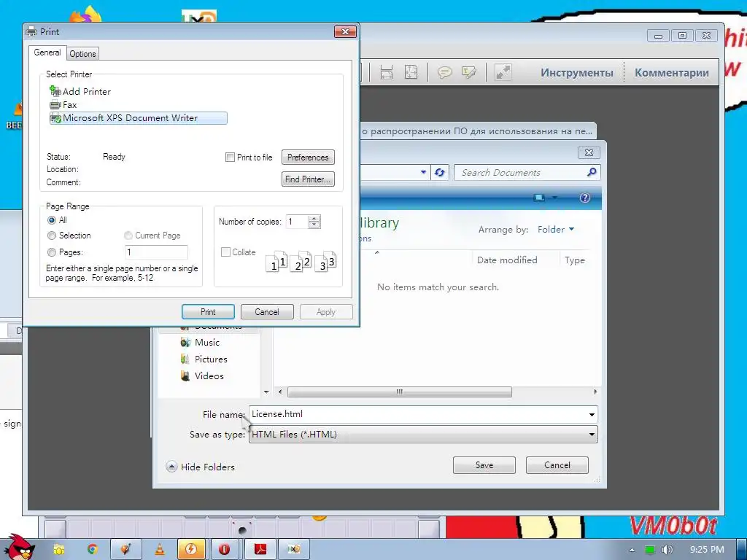Click the fit width icon in Reader toolbar
Viewport: 747px width, 560px height.
[x=387, y=72]
